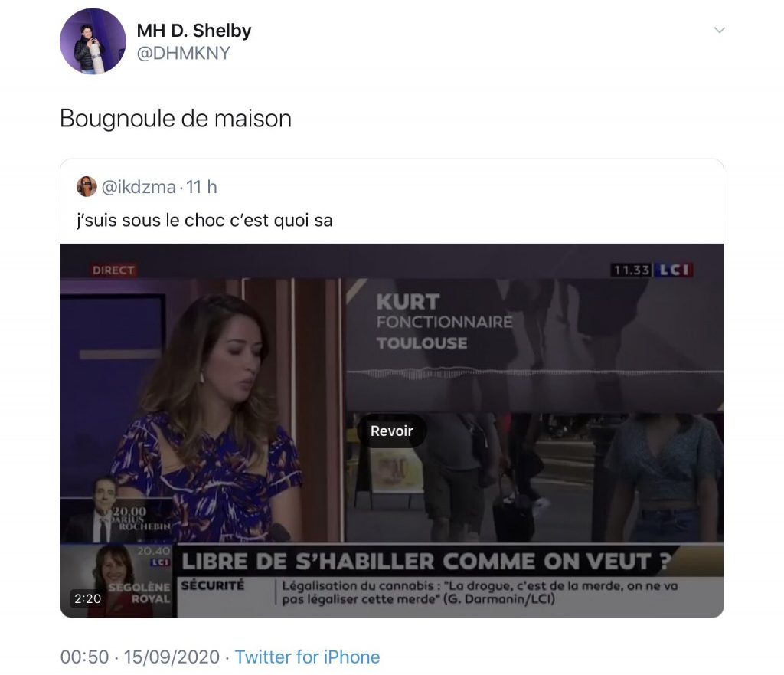Open the @ikdzma username in the quoted tweet

point(139,187)
